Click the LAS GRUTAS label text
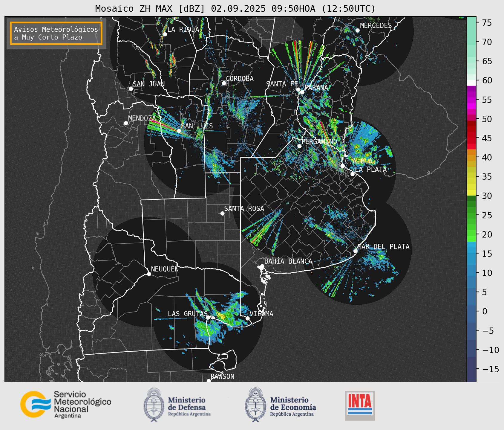 (x=188, y=314)
